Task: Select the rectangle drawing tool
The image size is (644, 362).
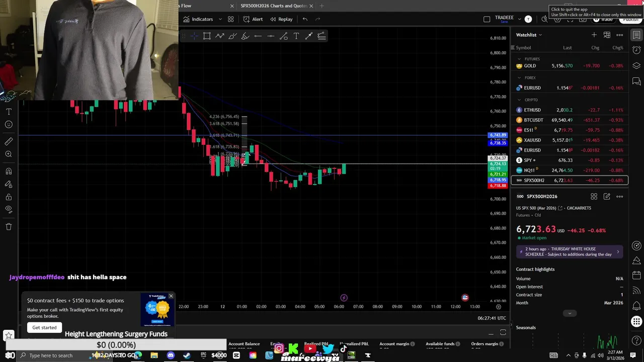Action: click(x=207, y=36)
